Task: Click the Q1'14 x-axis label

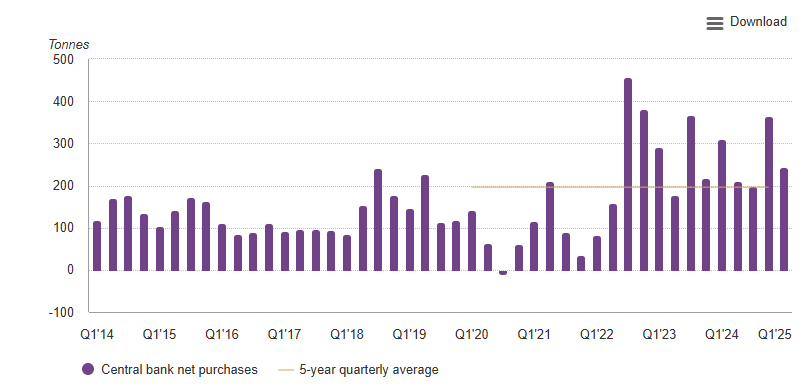Action: pos(97,335)
